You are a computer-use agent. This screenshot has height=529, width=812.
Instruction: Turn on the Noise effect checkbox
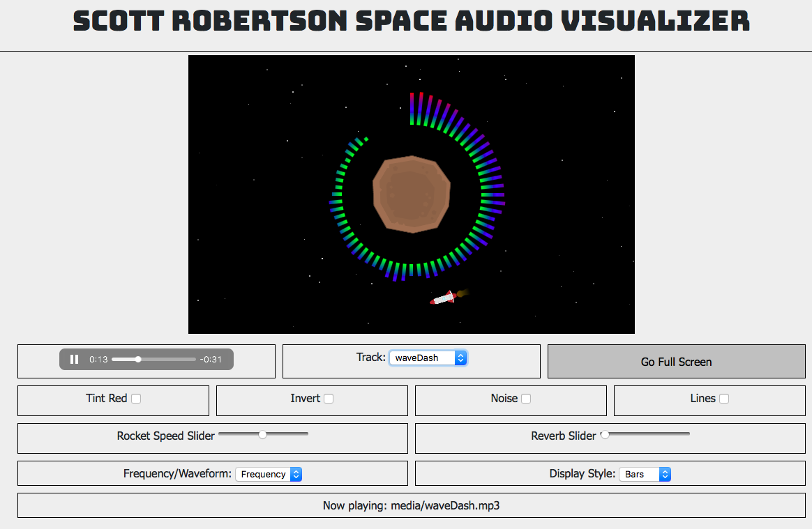(x=526, y=399)
